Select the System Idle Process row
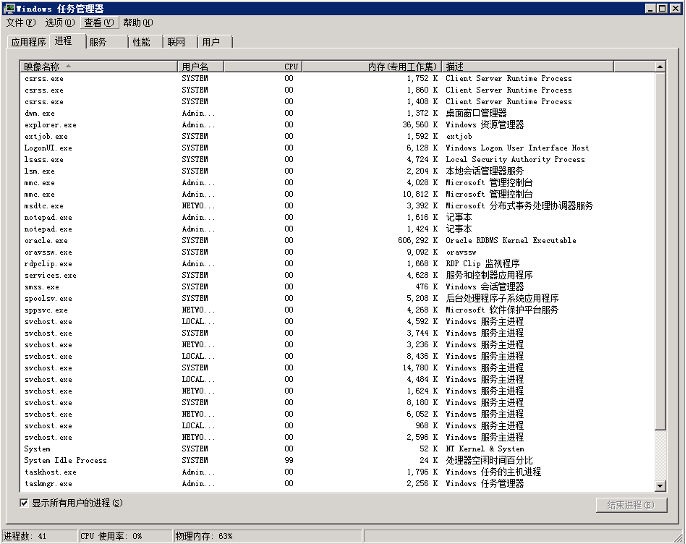 click(337, 460)
